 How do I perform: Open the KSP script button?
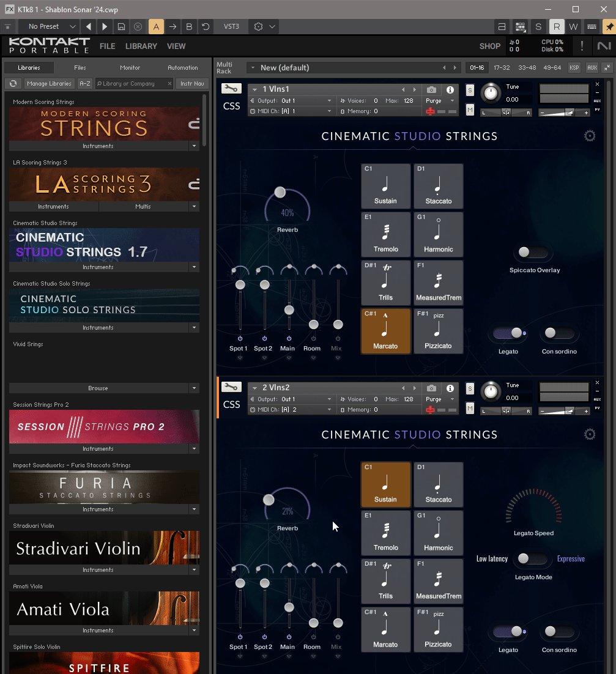click(574, 68)
